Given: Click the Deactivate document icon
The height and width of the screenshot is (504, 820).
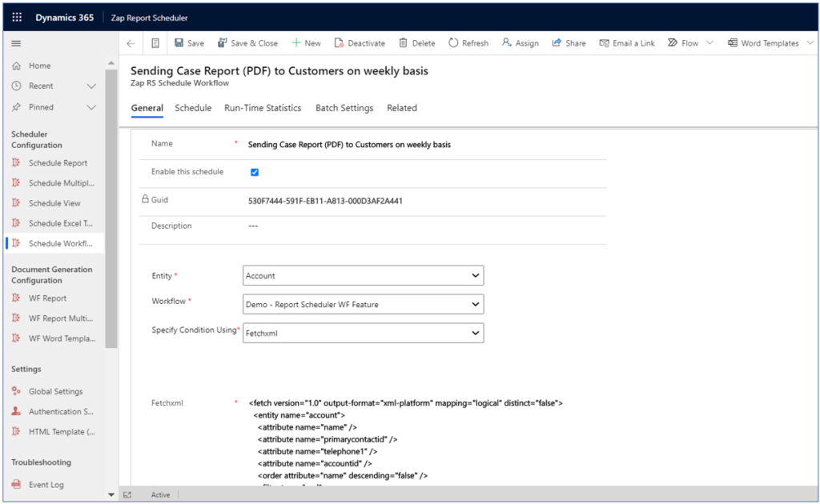Looking at the screenshot, I should [x=339, y=43].
